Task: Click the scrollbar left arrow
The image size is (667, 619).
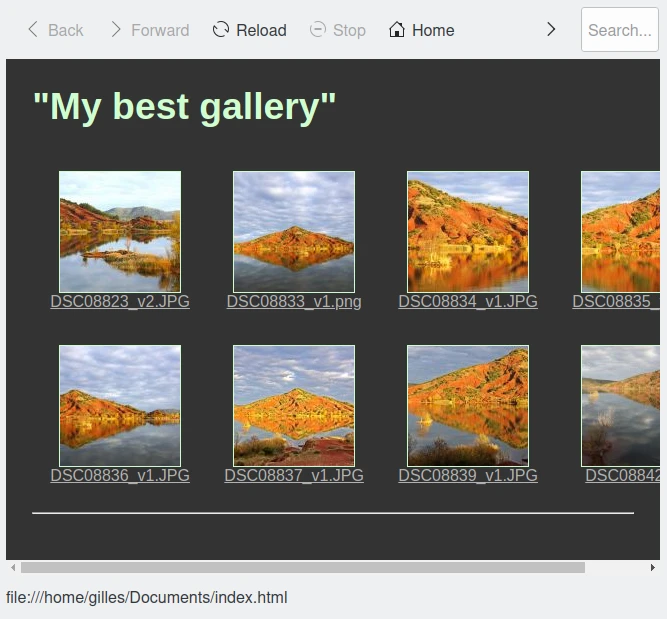Action: [x=13, y=567]
